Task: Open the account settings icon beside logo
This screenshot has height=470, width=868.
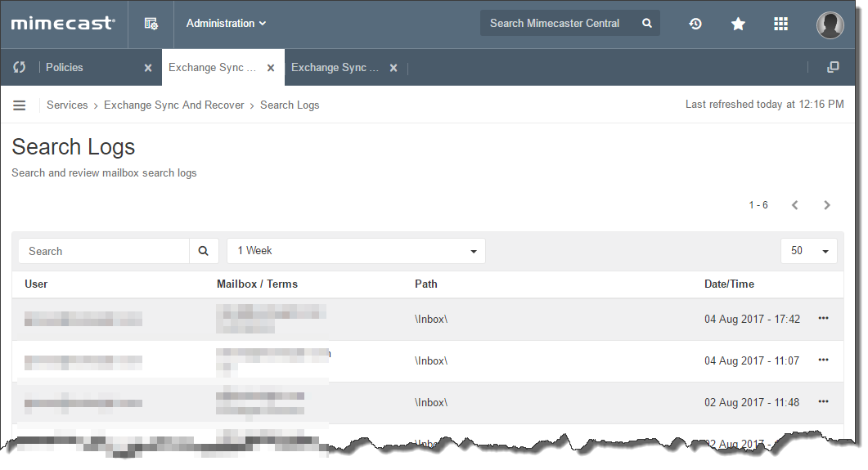Action: click(x=151, y=24)
